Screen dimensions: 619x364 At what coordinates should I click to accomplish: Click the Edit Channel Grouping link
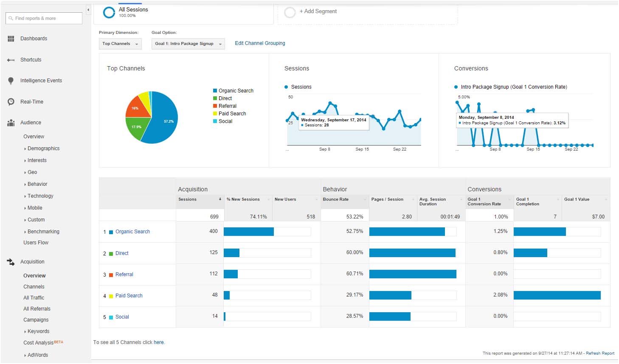tap(260, 43)
